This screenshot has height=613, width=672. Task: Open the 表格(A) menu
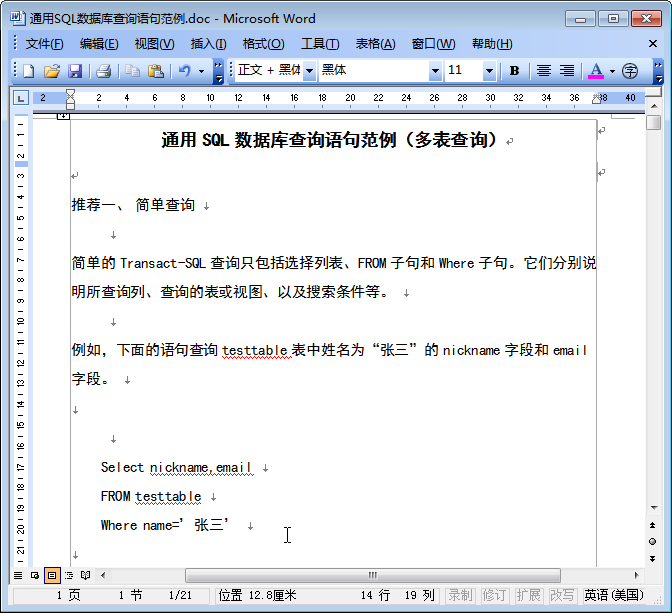click(375, 44)
